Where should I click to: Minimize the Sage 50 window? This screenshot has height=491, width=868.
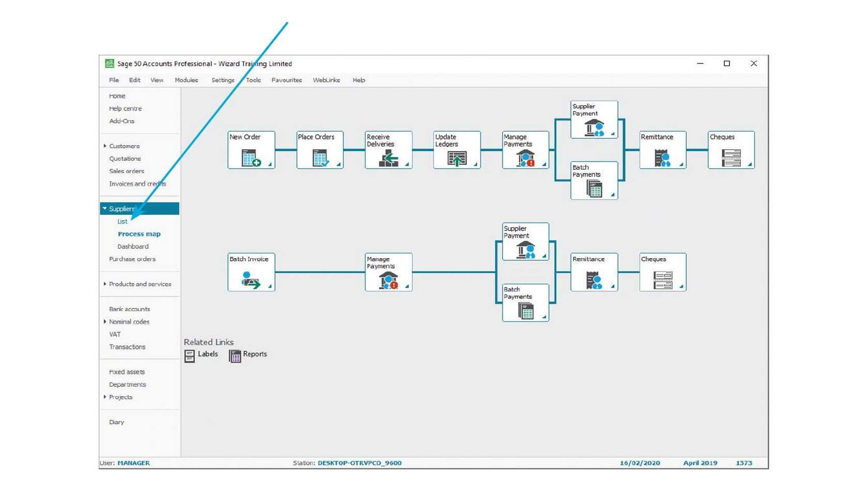(700, 64)
